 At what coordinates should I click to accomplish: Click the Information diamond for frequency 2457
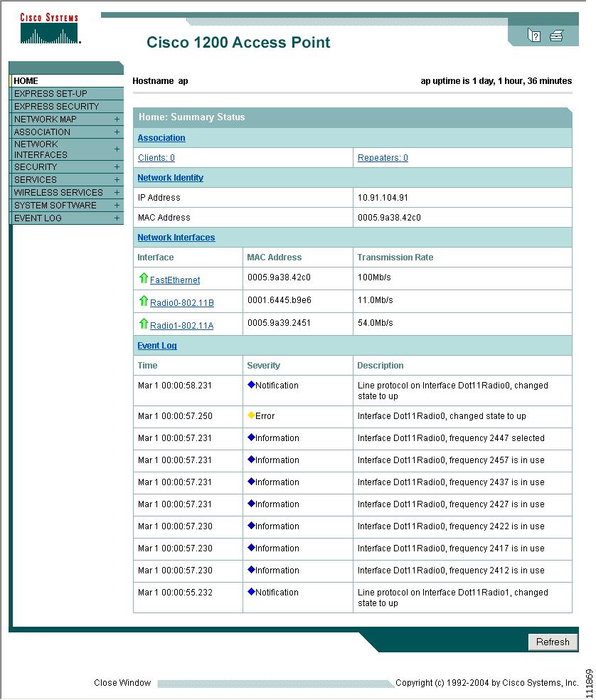(251, 460)
